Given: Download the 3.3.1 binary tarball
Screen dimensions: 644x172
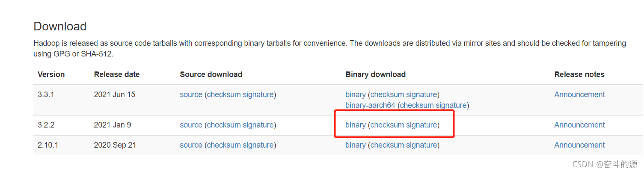Looking at the screenshot, I should [x=355, y=95].
